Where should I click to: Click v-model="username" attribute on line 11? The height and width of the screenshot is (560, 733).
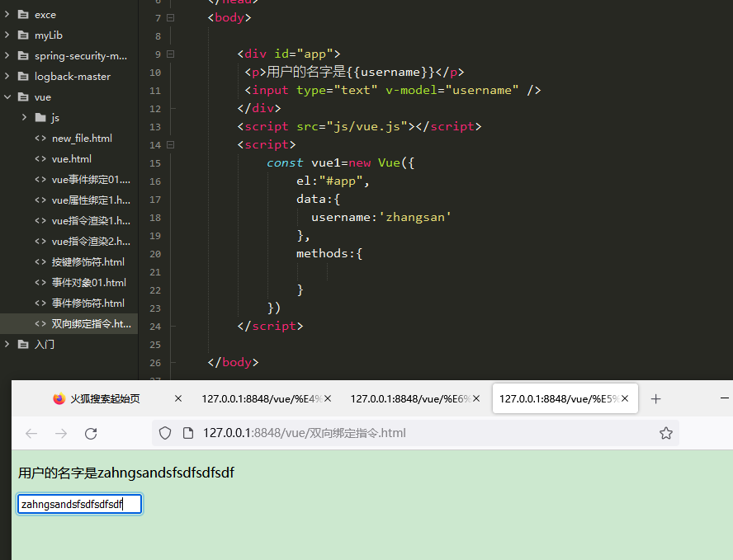(x=452, y=90)
